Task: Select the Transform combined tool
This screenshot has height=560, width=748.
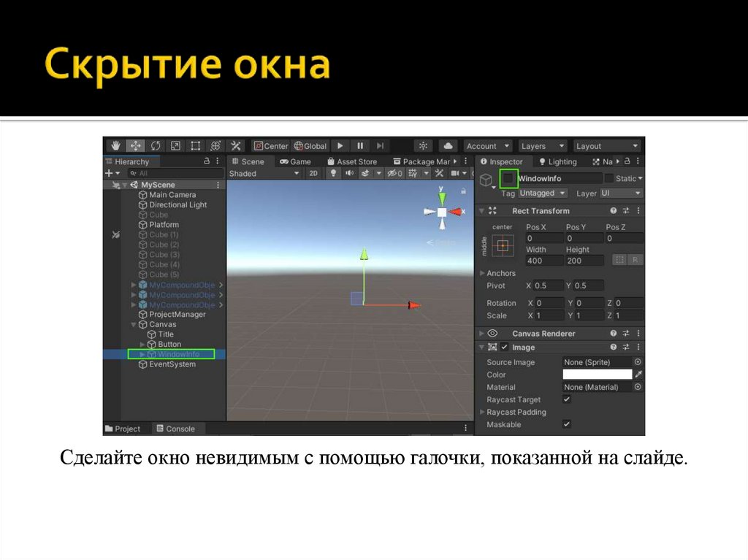Action: (215, 146)
